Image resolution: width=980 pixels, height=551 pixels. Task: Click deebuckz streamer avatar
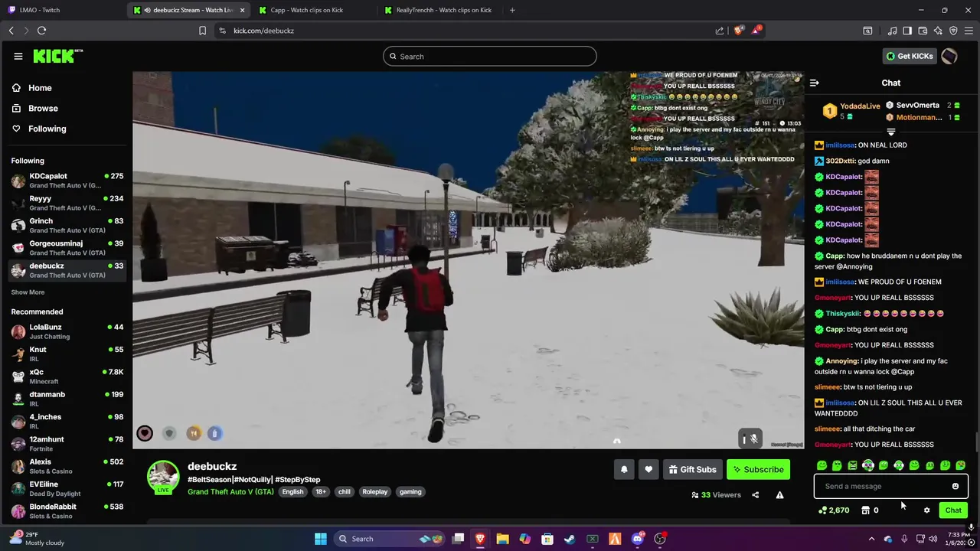pos(163,477)
